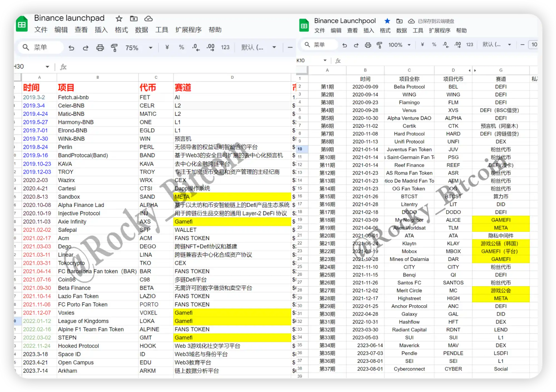
Task: Increase decimal places in launchpad toolbar
Action: tap(210, 48)
